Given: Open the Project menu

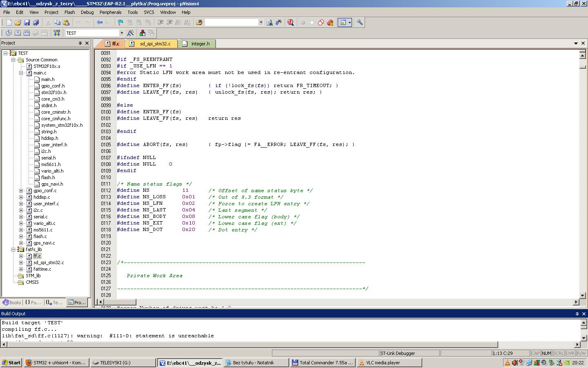Looking at the screenshot, I should coord(51,12).
